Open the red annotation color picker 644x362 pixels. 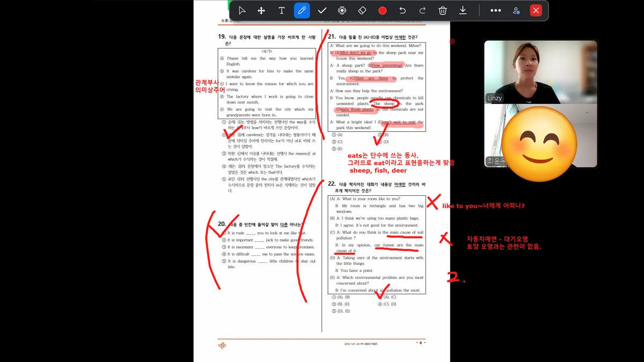[382, 11]
